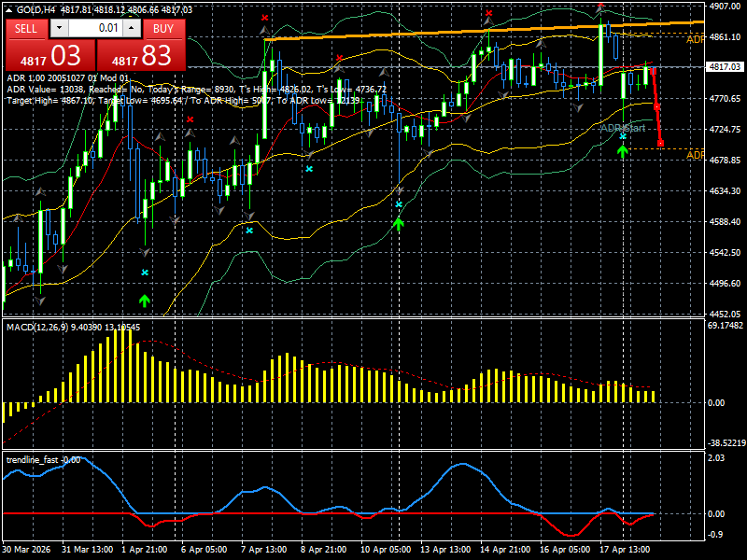Click the red cross above the 14 Apr high
747x560 pixels.
coord(488,13)
